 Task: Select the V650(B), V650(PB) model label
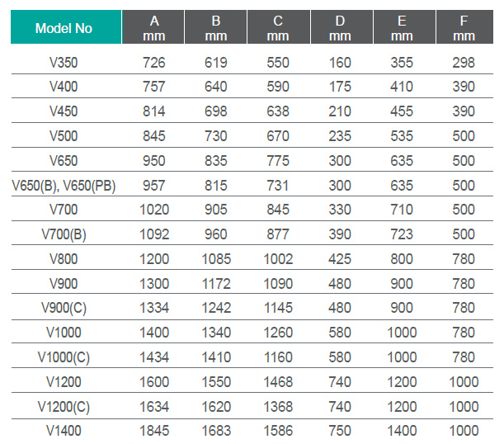[x=64, y=186]
